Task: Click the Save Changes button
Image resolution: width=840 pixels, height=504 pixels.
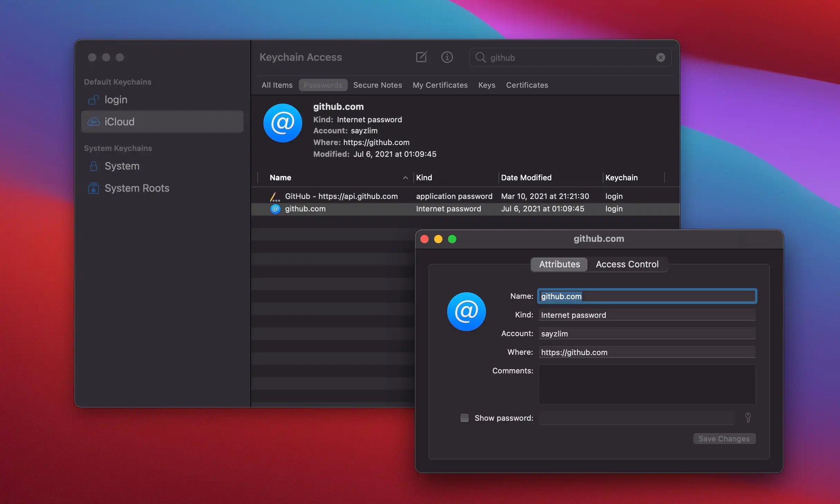Action: (x=724, y=439)
